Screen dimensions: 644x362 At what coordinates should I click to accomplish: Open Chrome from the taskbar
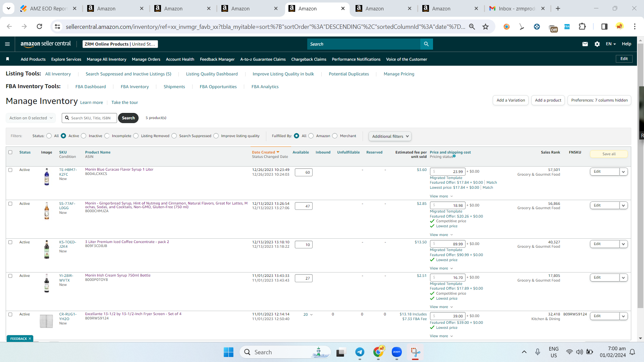tap(378, 352)
